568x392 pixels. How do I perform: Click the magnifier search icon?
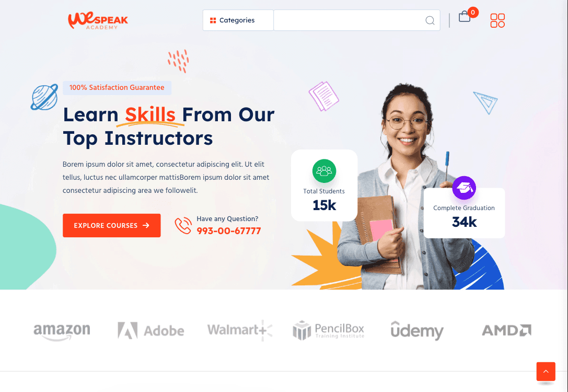(x=430, y=20)
